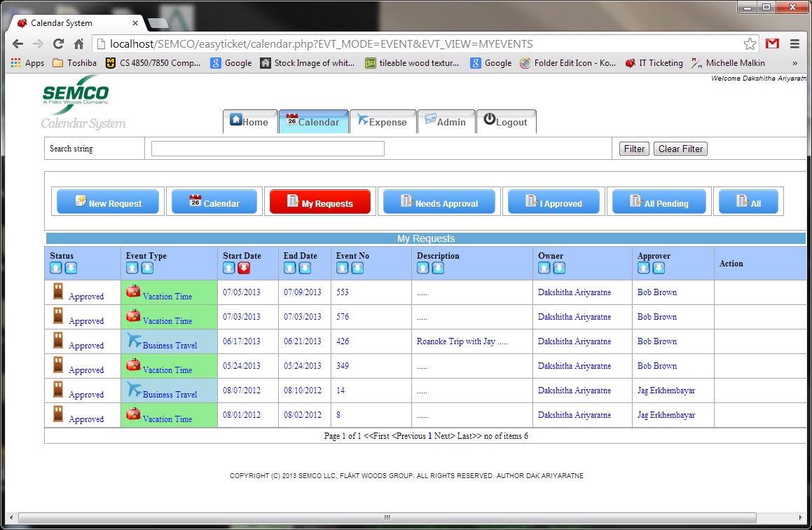Click Gmail icon in Chrome toolbar
The height and width of the screenshot is (530, 812).
[772, 43]
